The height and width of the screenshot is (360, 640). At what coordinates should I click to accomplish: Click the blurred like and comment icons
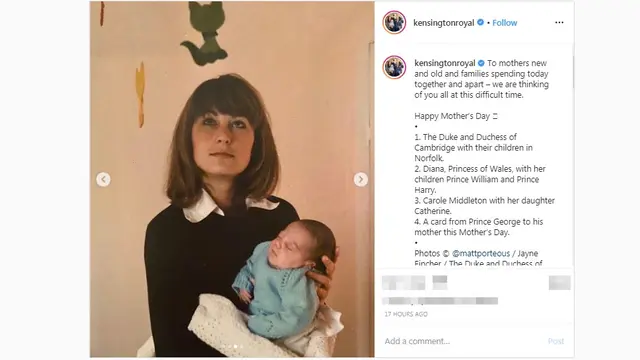click(x=414, y=282)
